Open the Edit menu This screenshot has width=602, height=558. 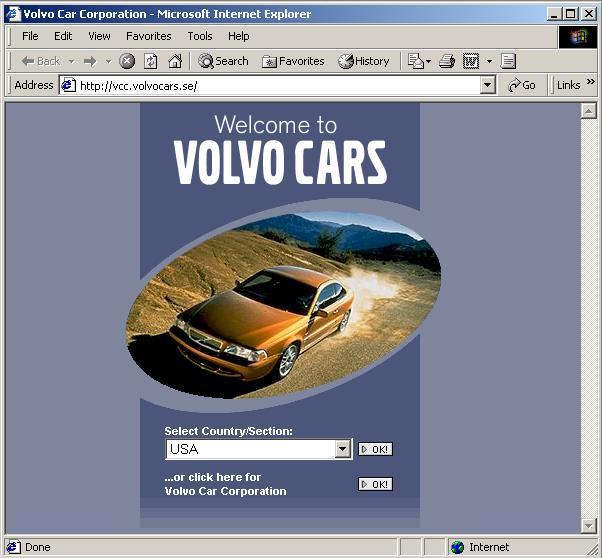tap(63, 36)
